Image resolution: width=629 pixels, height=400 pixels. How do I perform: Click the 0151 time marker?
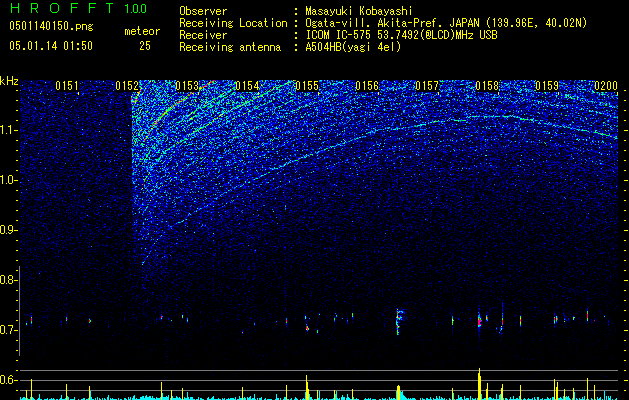[x=67, y=86]
